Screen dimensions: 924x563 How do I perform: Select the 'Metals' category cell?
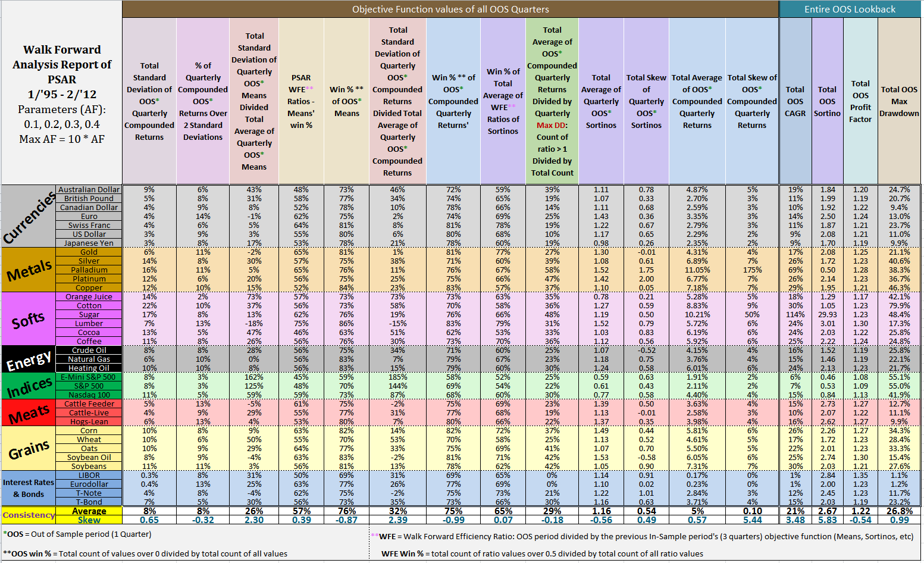pyautogui.click(x=29, y=270)
